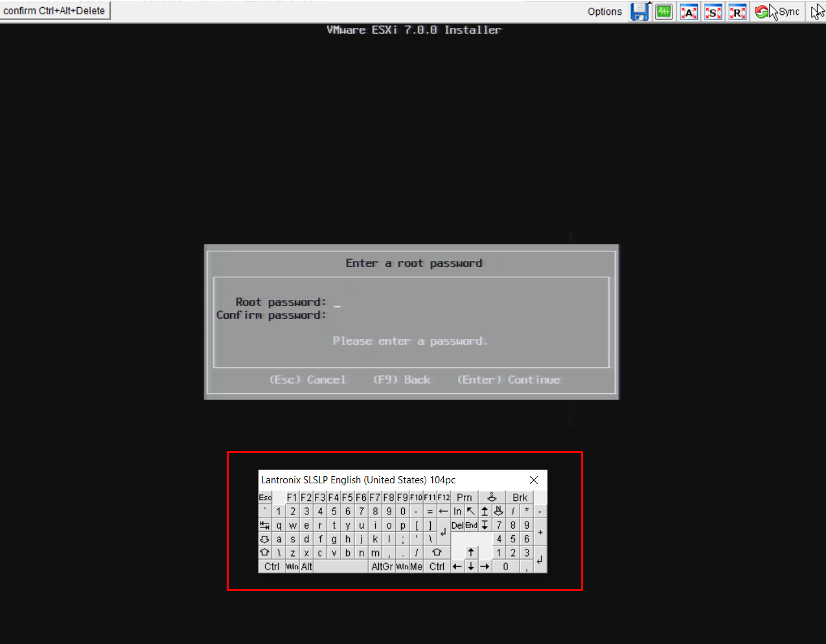Image resolution: width=826 pixels, height=644 pixels.
Task: Click the 'A' auto-scale video icon
Action: (689, 12)
